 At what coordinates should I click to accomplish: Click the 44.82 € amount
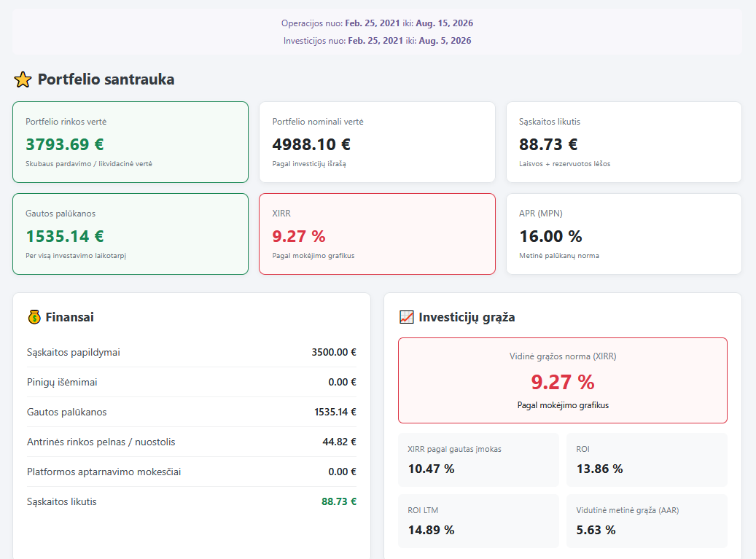click(x=340, y=442)
